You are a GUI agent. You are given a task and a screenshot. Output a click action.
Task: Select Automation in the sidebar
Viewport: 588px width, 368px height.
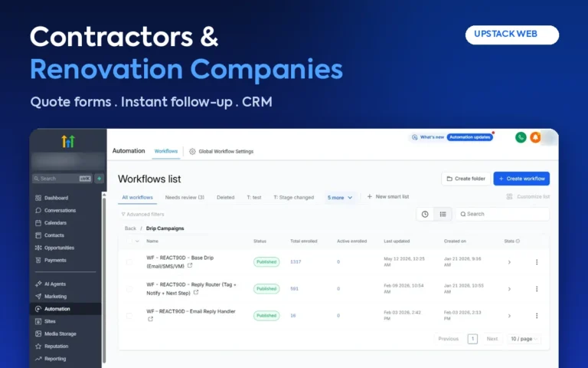pos(66,309)
